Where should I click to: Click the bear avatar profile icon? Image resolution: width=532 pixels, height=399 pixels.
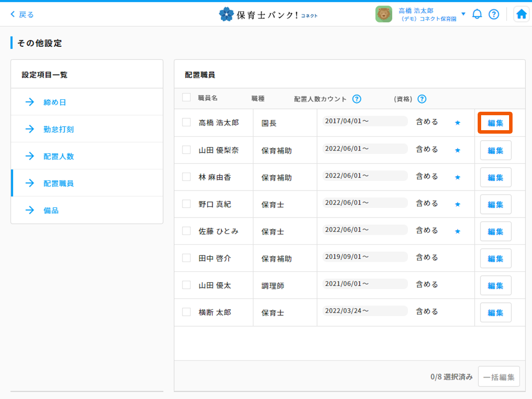click(383, 14)
